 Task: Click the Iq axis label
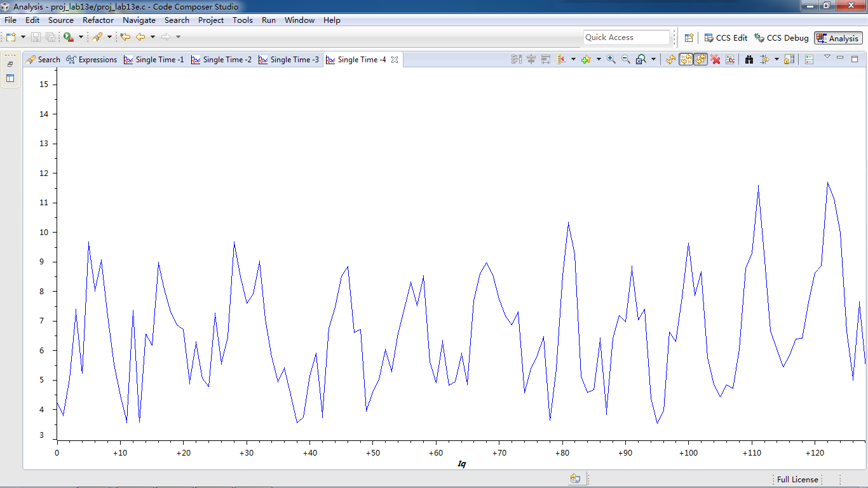click(462, 464)
